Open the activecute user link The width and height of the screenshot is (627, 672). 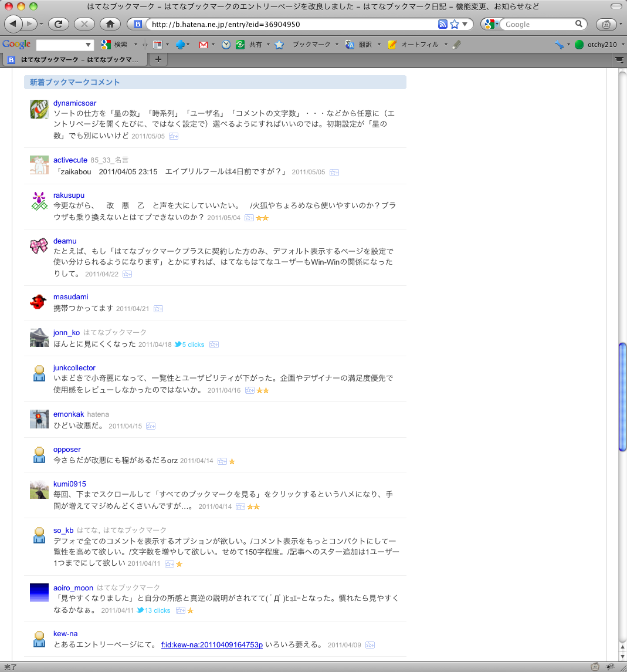[x=70, y=160]
